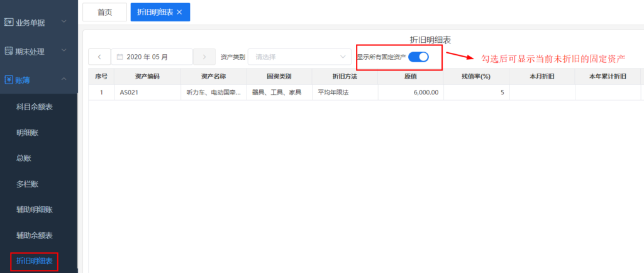Image resolution: width=644 pixels, height=273 pixels.
Task: Expand the 业务单据 menu chevron
Action: pos(64,21)
